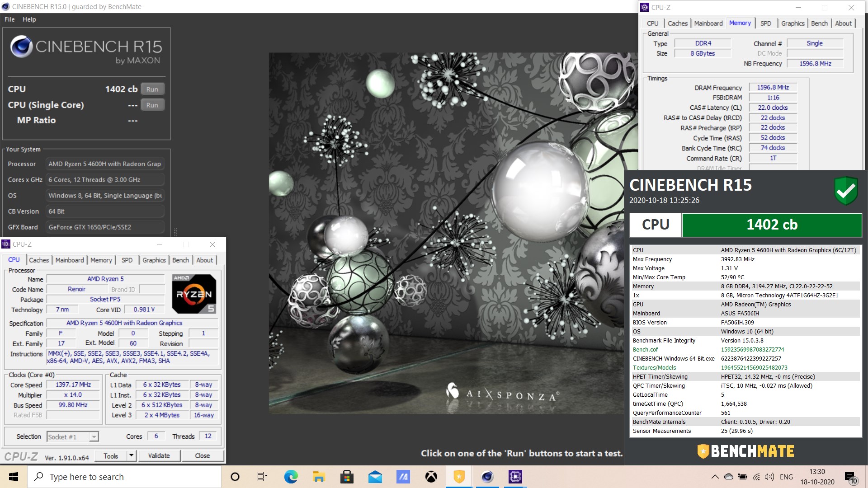Image resolution: width=868 pixels, height=488 pixels.
Task: Open Graphics tab in lower CPU-Z
Action: click(x=154, y=260)
